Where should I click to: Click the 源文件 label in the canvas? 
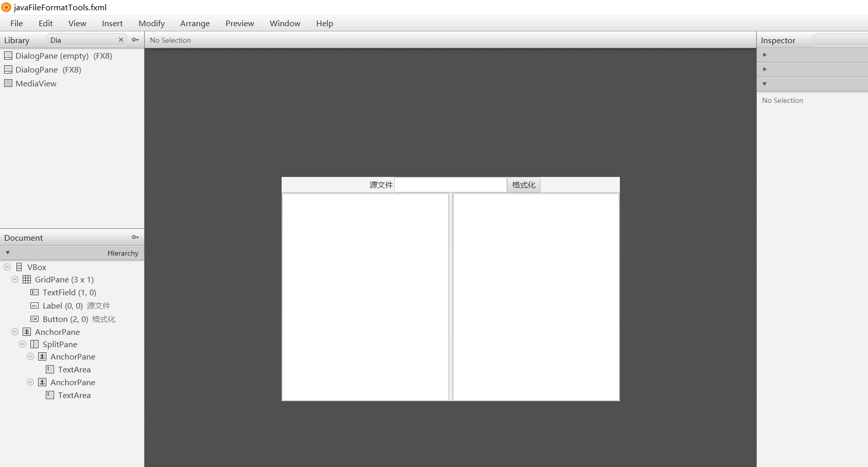click(x=381, y=185)
